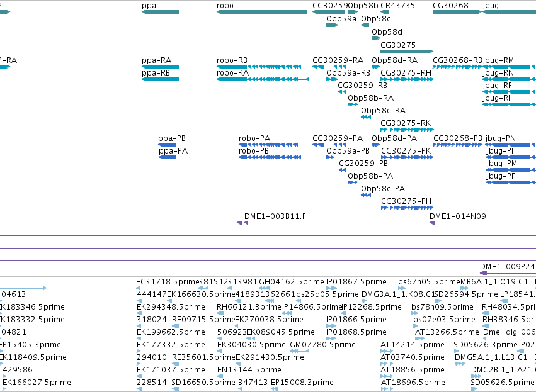
Task: Select the Obp58c gene label
Action: pos(375,19)
